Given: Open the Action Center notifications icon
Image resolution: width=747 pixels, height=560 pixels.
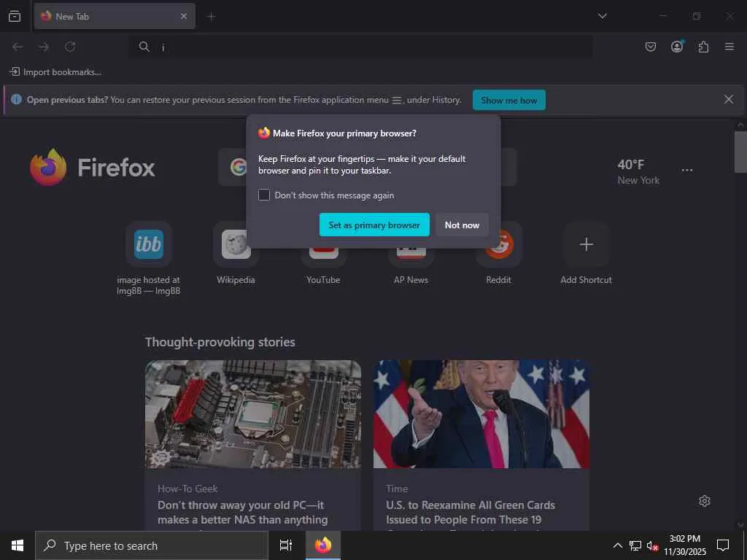Looking at the screenshot, I should pyautogui.click(x=723, y=545).
